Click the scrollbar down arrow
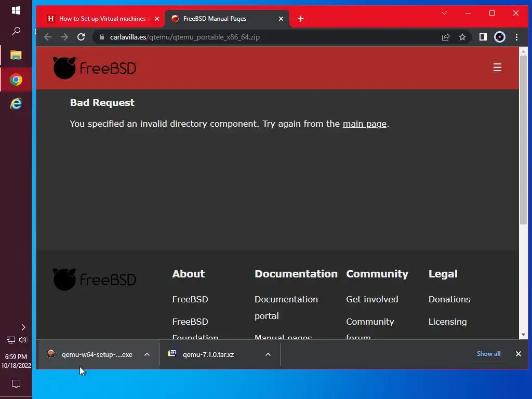This screenshot has width=532, height=399. (x=523, y=335)
